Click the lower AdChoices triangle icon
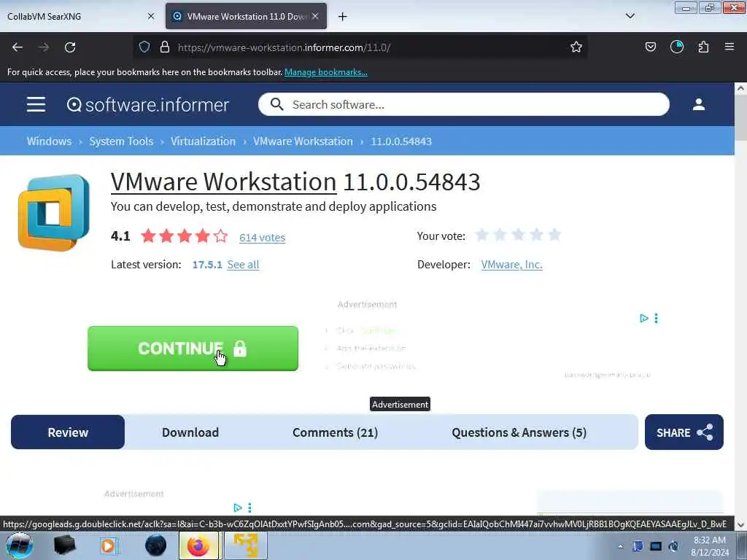This screenshot has width=747, height=560. [238, 507]
